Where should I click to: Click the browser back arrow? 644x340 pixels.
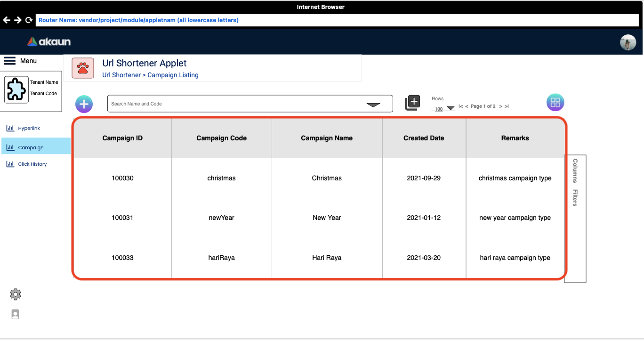[7, 20]
